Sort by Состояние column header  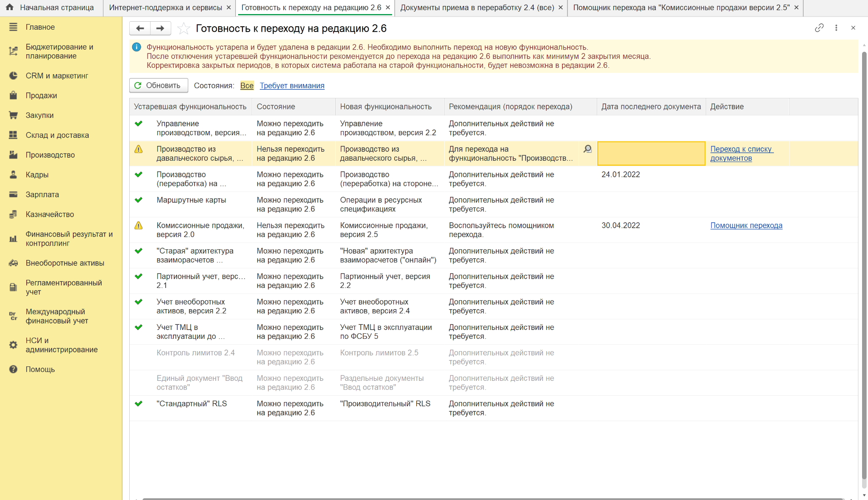(294, 107)
